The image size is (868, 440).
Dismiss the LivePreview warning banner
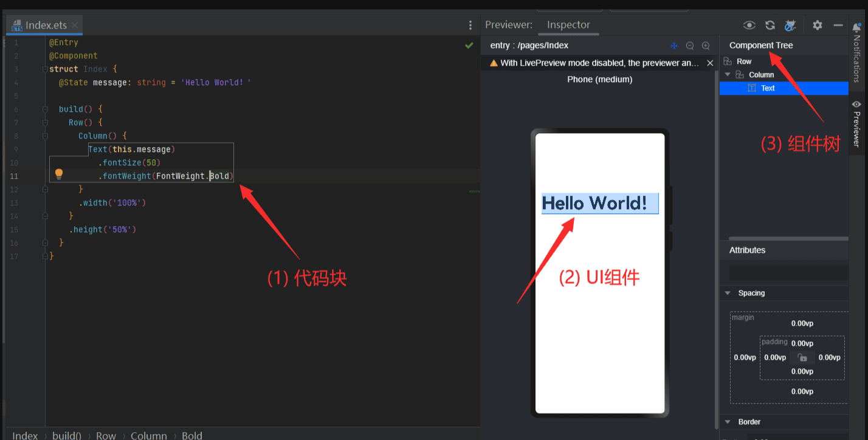click(710, 63)
